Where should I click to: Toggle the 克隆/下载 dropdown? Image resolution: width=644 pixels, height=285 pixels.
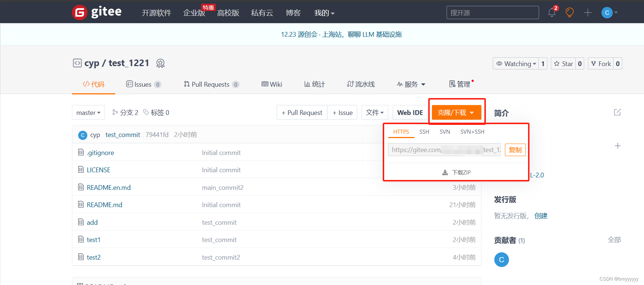[x=456, y=112]
